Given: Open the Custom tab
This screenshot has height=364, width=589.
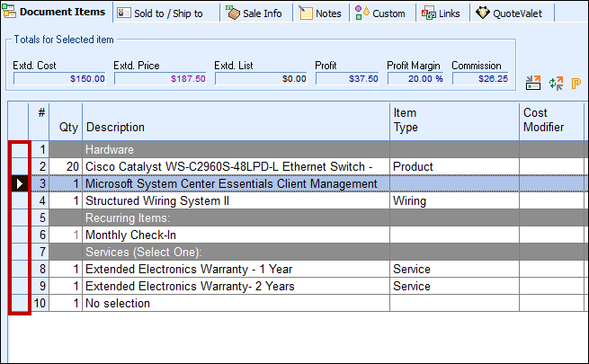Looking at the screenshot, I should [x=380, y=13].
